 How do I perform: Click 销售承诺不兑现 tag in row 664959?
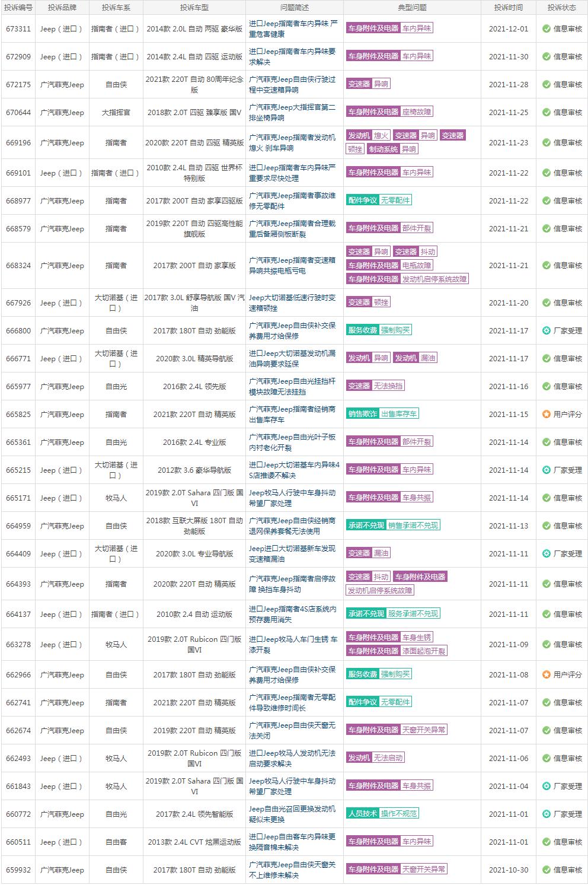coord(413,525)
